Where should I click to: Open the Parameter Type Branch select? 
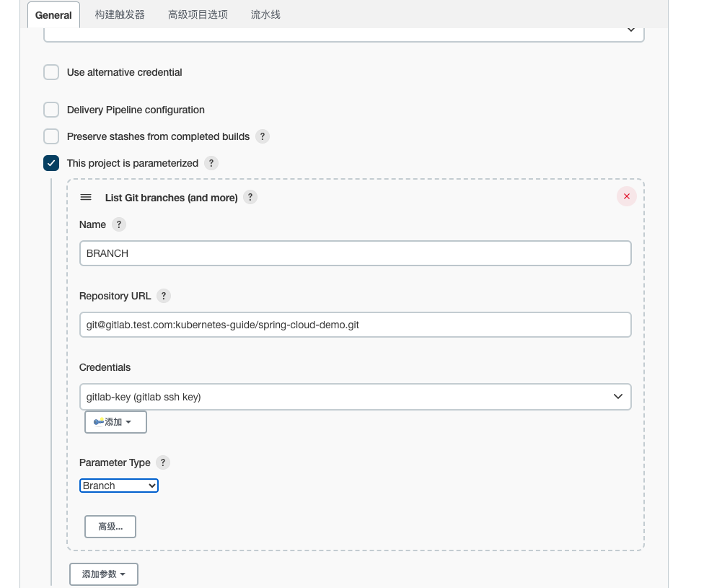[118, 486]
